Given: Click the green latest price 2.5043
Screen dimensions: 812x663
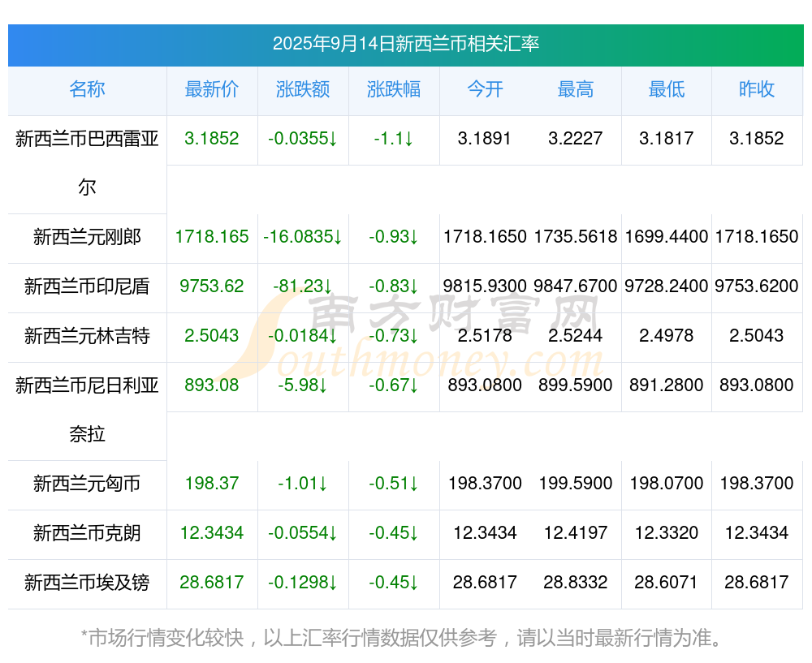Looking at the screenshot, I should [212, 335].
